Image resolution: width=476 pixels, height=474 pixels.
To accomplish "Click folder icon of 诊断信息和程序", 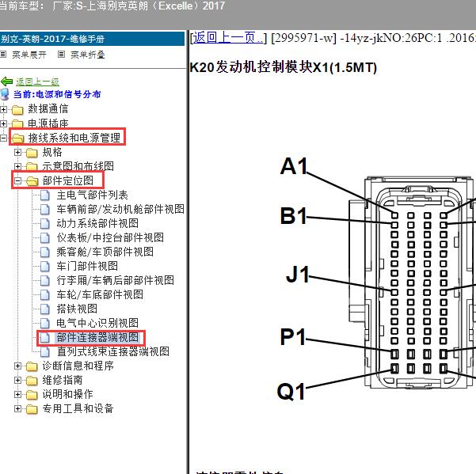I will pyautogui.click(x=32, y=366).
